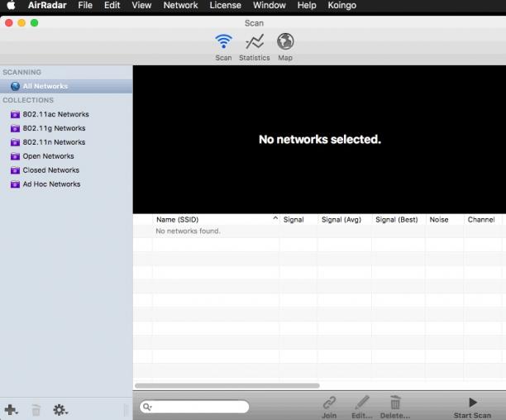The image size is (506, 420).
Task: Sort by the Name (SSID) column arrow
Action: coord(275,218)
